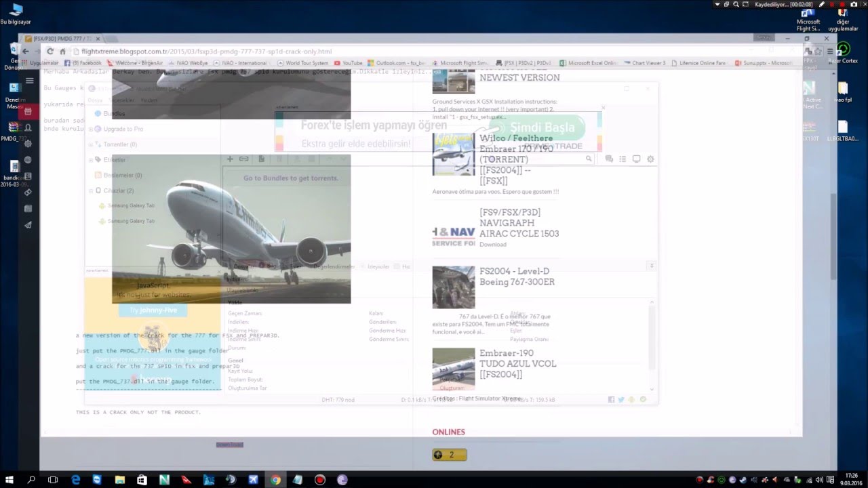This screenshot has width=868, height=488.
Task: Open File Explorer from taskbar
Action: pyautogui.click(x=119, y=480)
